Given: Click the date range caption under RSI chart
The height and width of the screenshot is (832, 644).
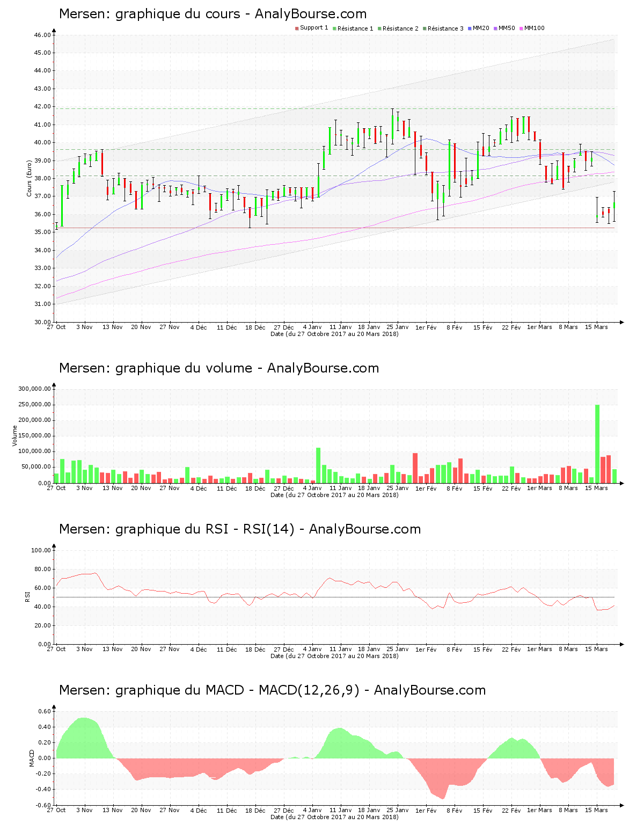Looking at the screenshot, I should (x=334, y=656).
